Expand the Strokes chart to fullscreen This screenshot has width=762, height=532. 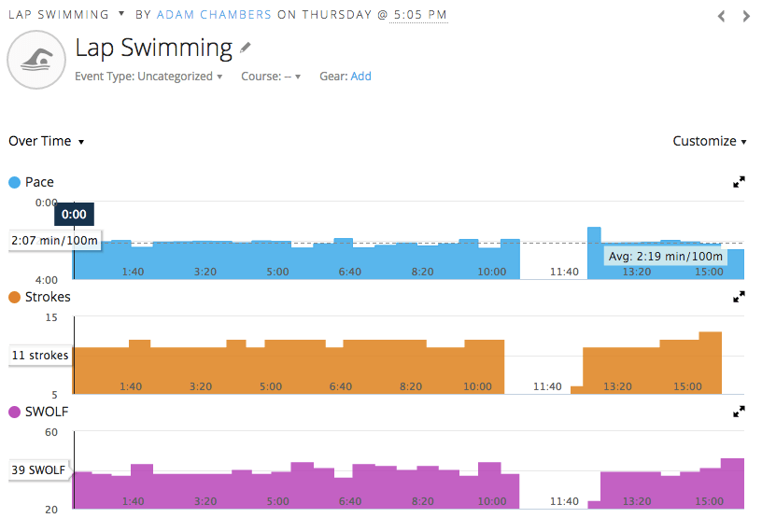740,297
